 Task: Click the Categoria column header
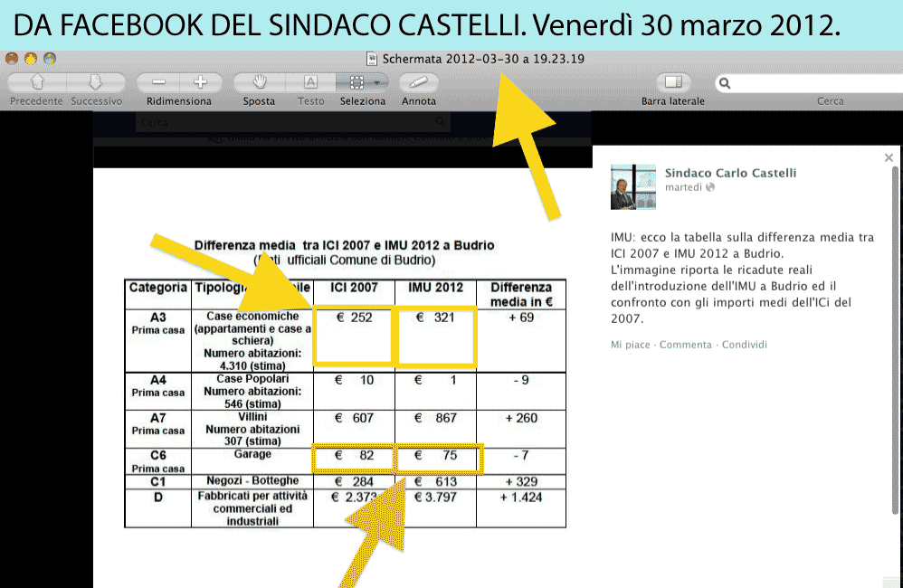157,294
